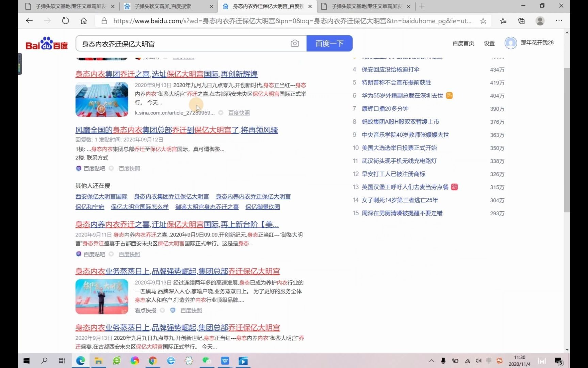The width and height of the screenshot is (588, 368).
Task: Open first 身态内衣业务蒸蒸日上 result with thumbnail
Action: 178,271
